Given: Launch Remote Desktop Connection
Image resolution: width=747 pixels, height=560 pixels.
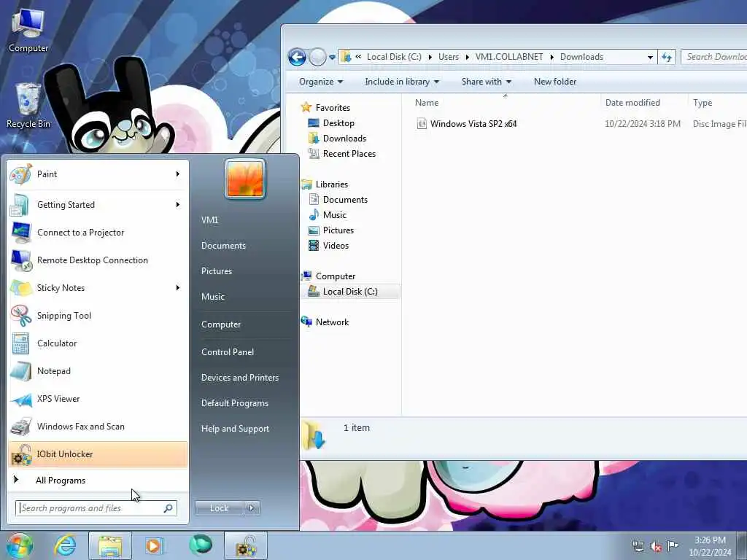Looking at the screenshot, I should 98,260.
